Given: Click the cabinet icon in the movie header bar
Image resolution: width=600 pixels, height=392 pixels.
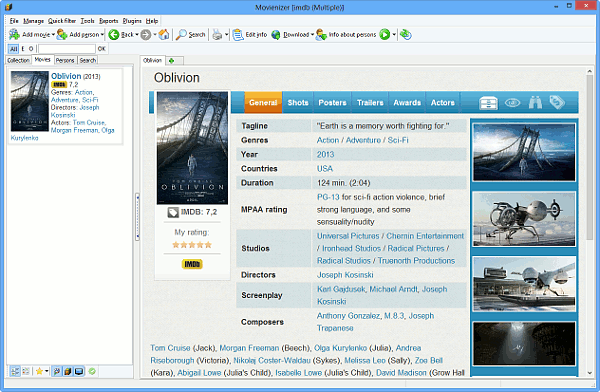Looking at the screenshot, I should click(x=488, y=103).
